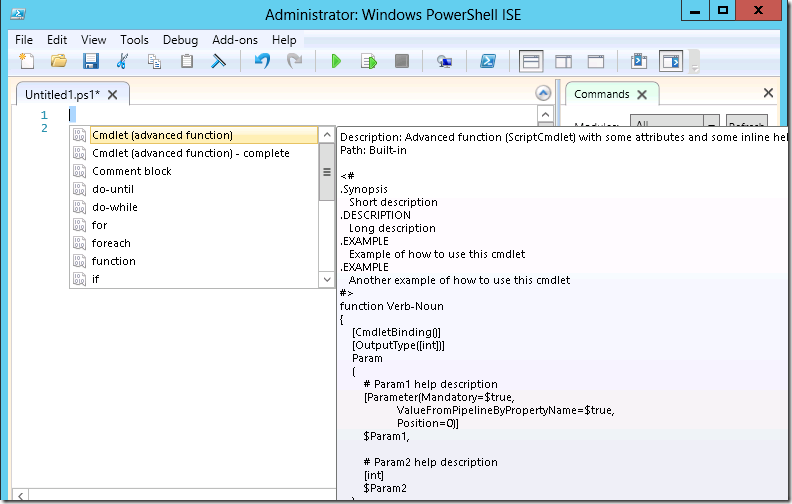Click icon beside Comment block snippet

[79, 171]
